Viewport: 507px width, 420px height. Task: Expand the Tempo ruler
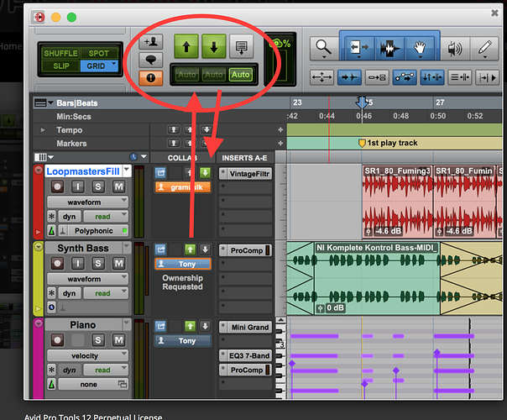[42, 130]
